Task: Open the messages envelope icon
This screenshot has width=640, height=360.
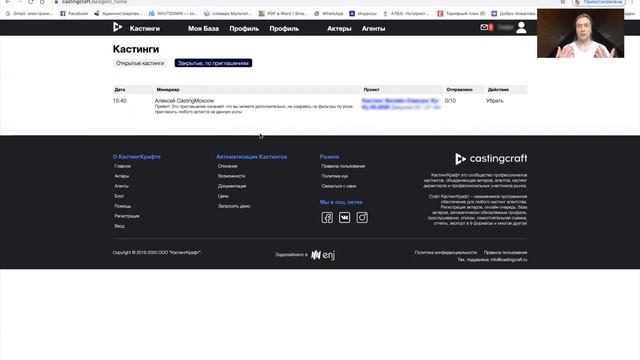Action: (484, 27)
